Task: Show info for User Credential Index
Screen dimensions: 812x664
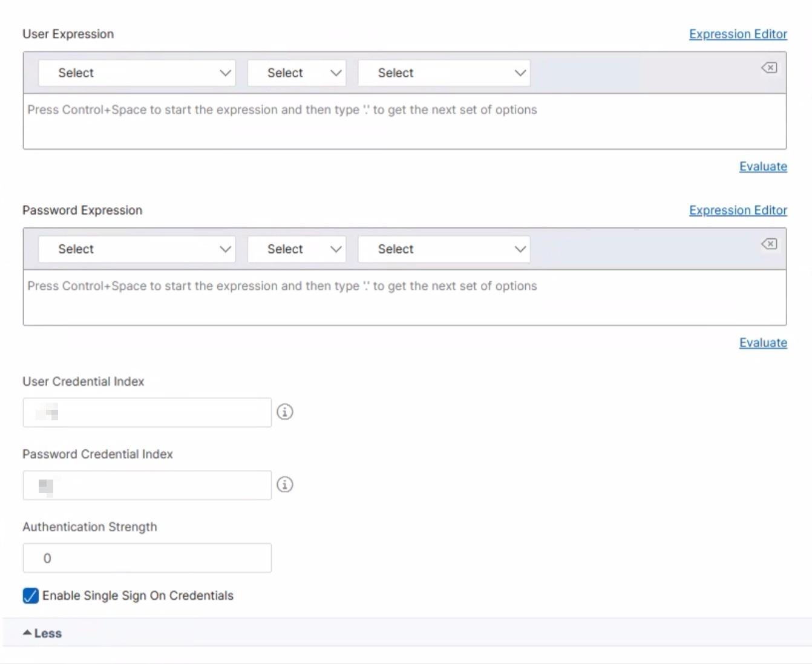Action: click(285, 412)
